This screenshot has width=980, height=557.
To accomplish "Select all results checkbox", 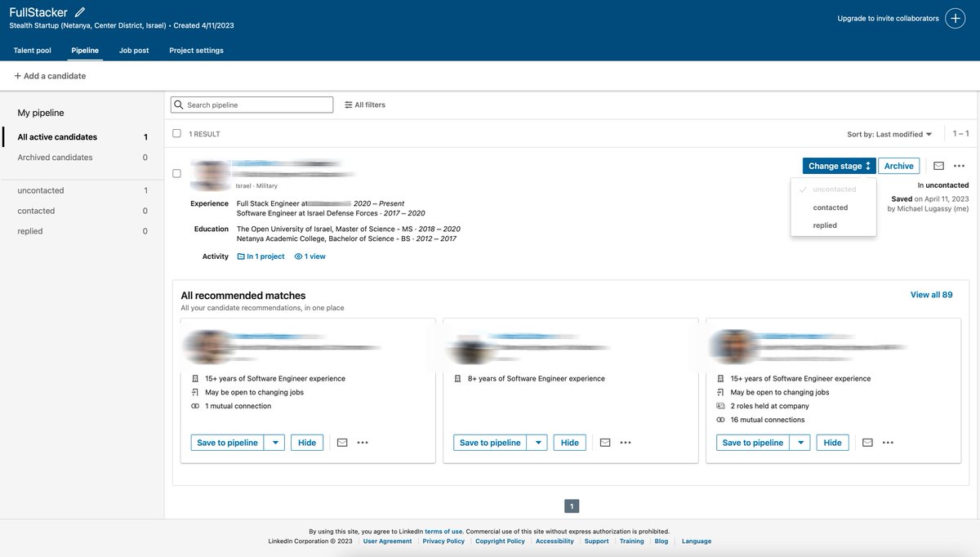I will tap(177, 133).
